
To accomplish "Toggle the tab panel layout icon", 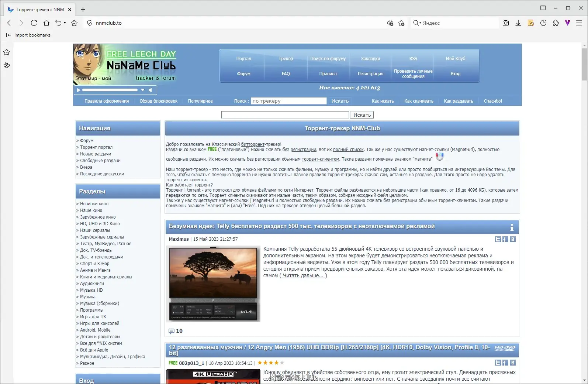I will click(x=543, y=8).
